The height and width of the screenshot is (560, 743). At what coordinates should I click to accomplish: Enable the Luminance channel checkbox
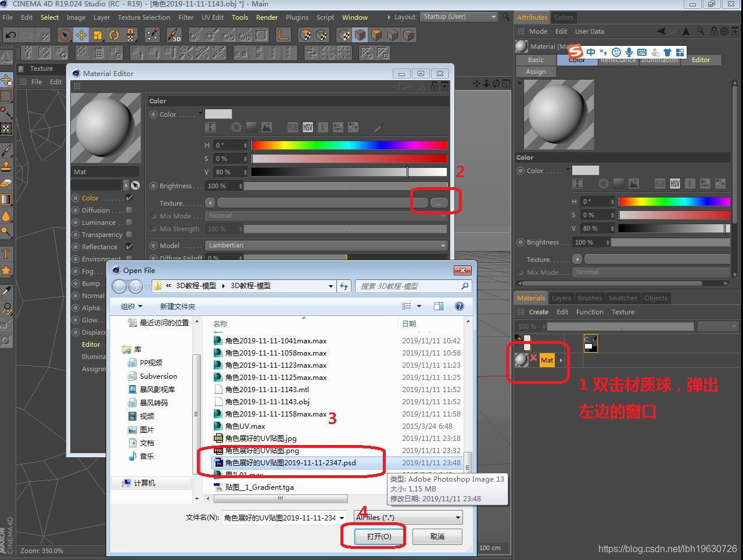[x=129, y=222]
